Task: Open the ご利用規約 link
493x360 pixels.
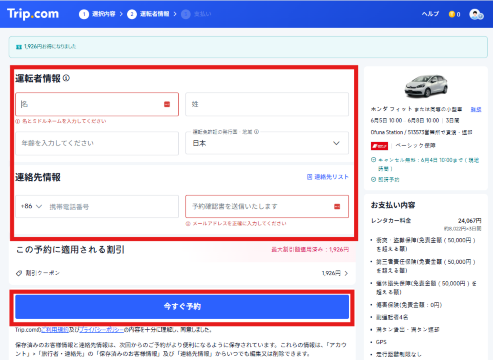Action: coord(55,330)
